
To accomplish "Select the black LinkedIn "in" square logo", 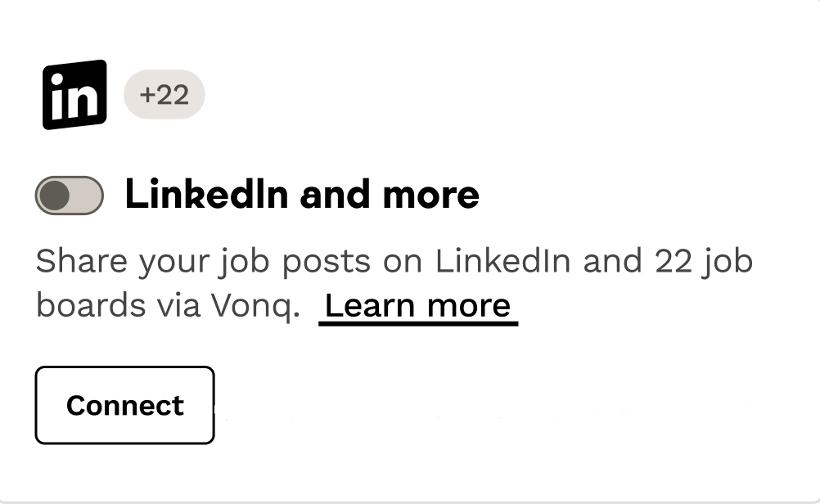I will click(x=74, y=94).
